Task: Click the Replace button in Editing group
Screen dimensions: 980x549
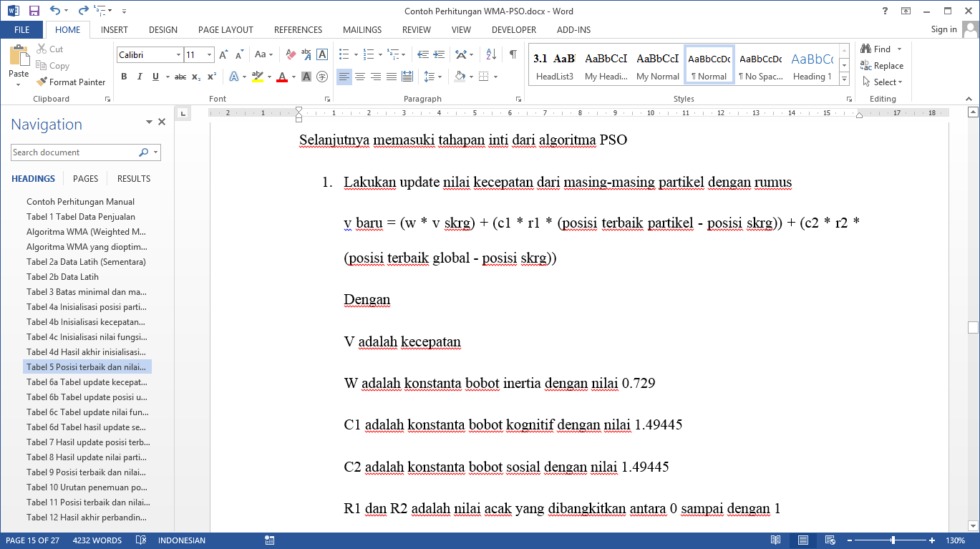Action: tap(882, 66)
